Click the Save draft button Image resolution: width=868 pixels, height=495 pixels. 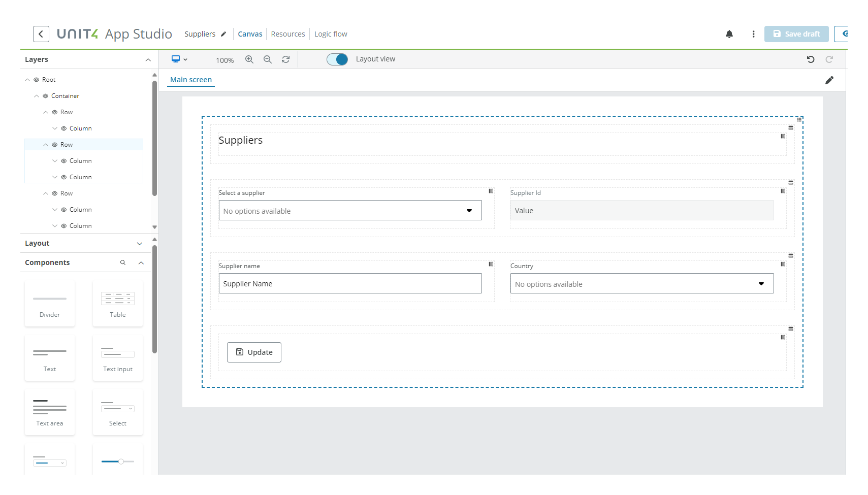pos(796,34)
